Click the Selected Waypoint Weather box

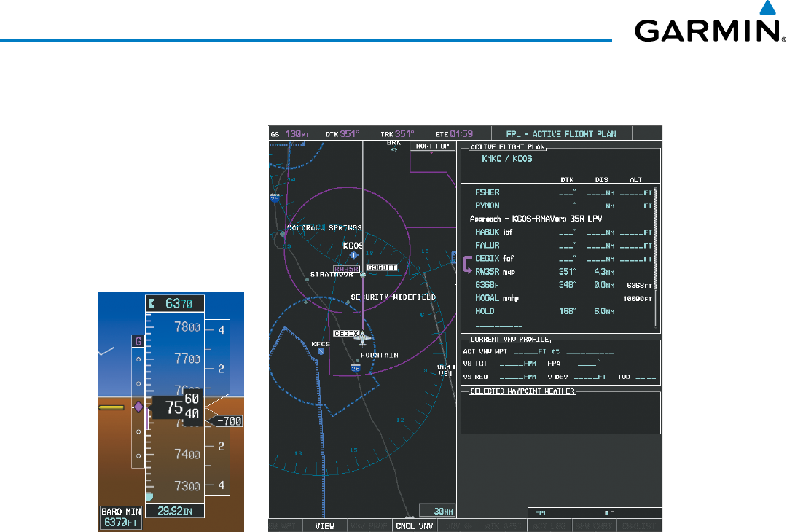coord(560,412)
